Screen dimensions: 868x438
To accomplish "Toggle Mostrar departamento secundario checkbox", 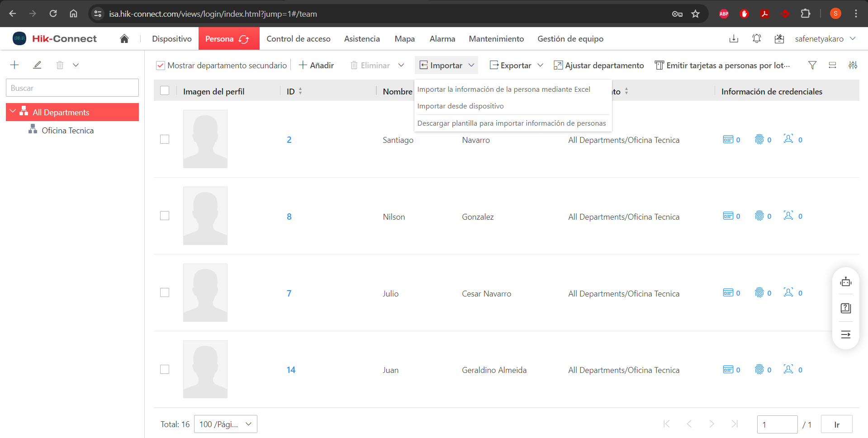I will tap(161, 66).
